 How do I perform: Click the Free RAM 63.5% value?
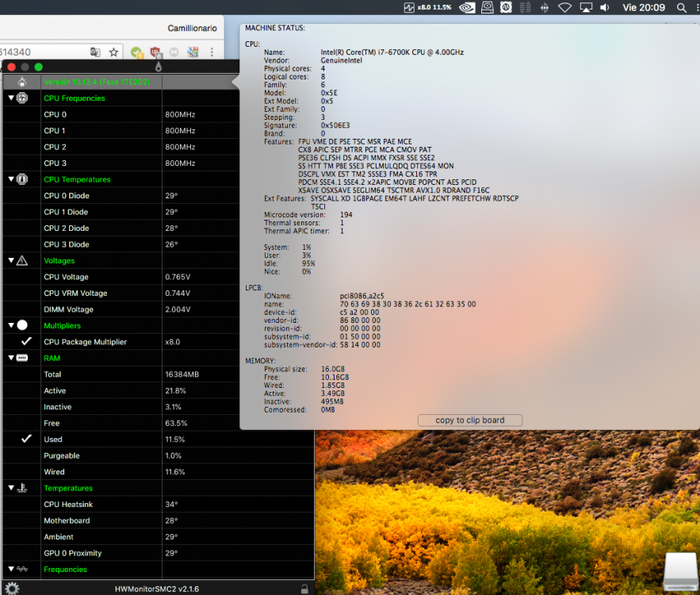pos(176,423)
